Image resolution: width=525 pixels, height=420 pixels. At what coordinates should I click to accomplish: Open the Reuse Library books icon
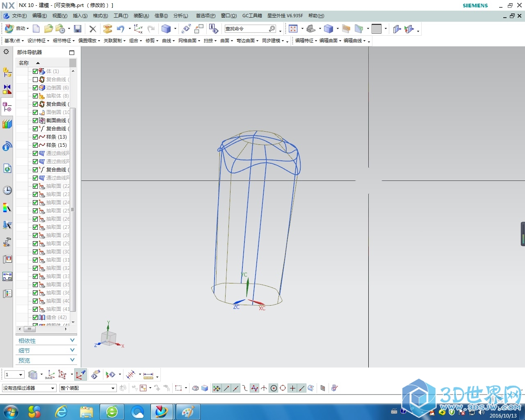[x=7, y=124]
